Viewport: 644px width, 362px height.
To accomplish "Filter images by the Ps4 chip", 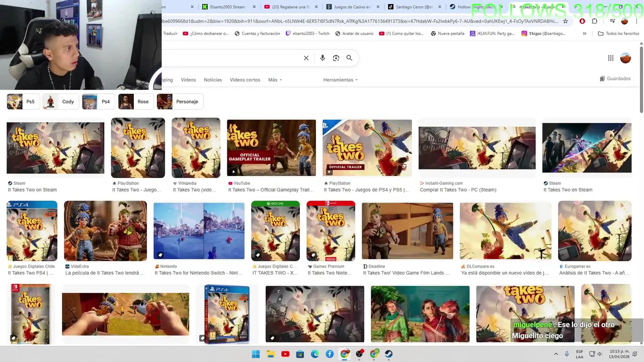I will pos(99,102).
